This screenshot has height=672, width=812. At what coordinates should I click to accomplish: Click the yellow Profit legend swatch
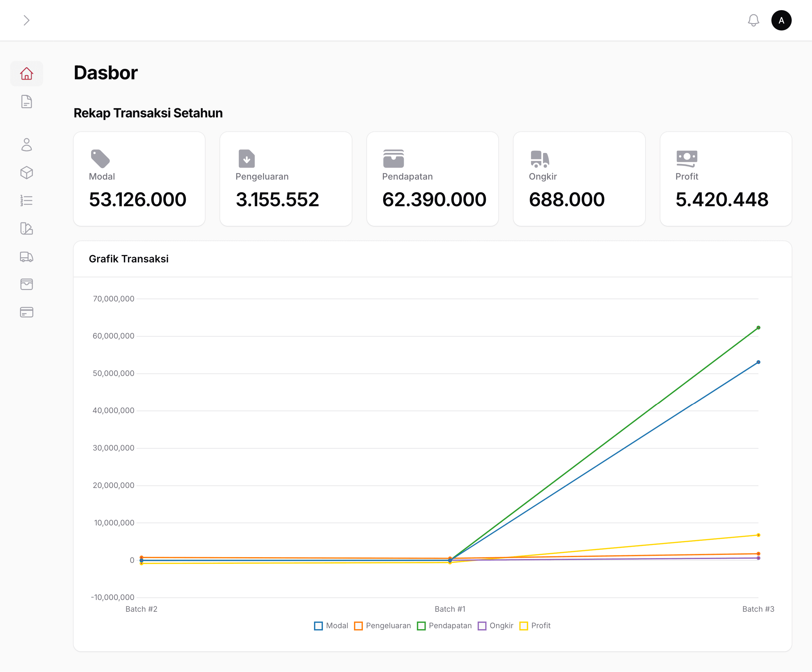click(524, 626)
